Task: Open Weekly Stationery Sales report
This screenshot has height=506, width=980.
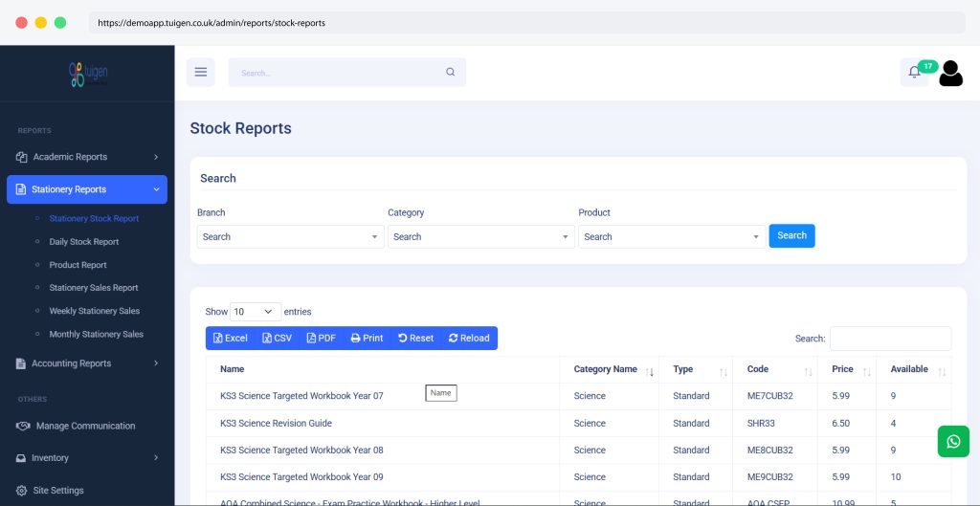Action: pyautogui.click(x=94, y=311)
